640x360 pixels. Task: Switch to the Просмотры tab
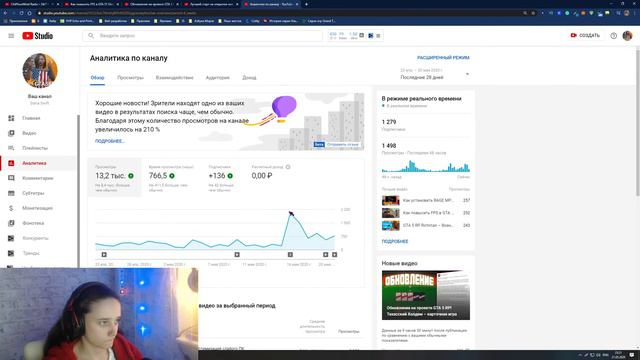[x=130, y=78]
